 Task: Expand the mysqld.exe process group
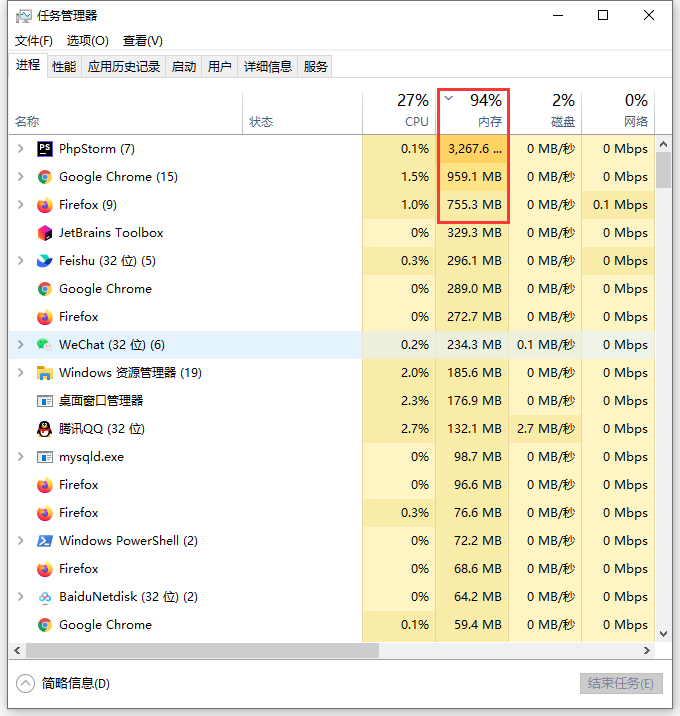pyautogui.click(x=21, y=457)
